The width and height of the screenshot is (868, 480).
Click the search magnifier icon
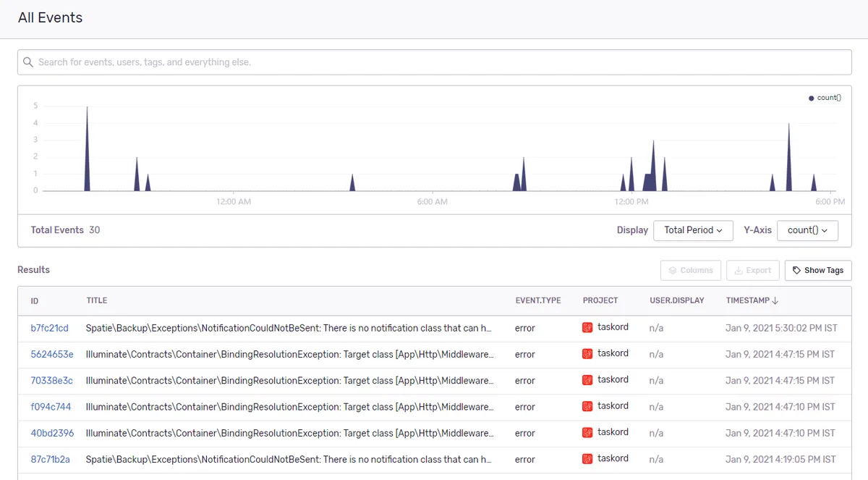click(x=28, y=62)
